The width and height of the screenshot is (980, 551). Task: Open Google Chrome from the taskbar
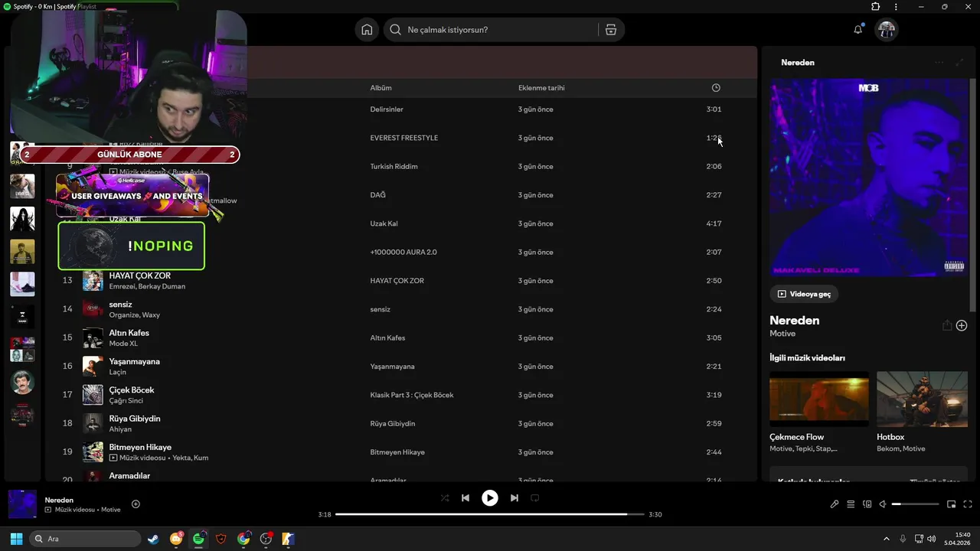point(243,539)
